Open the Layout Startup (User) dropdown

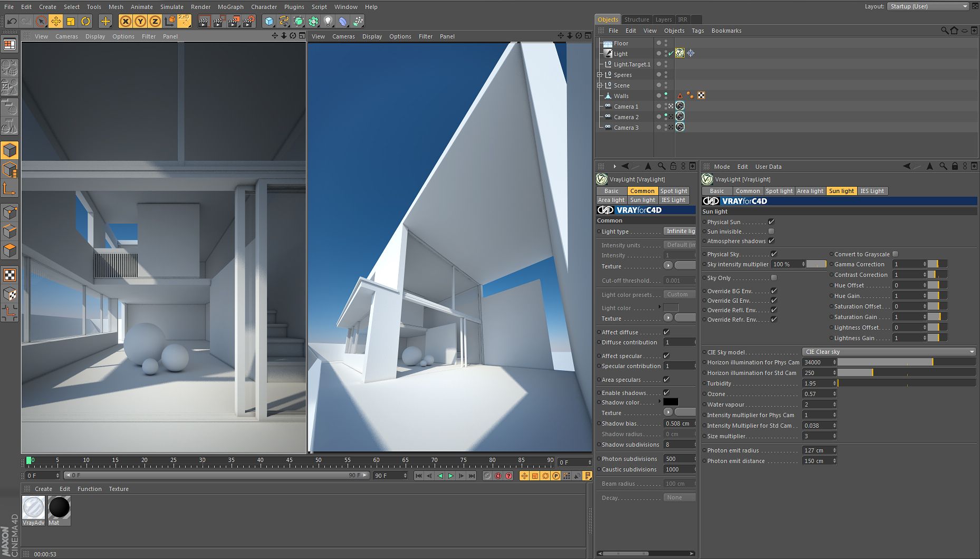click(928, 6)
